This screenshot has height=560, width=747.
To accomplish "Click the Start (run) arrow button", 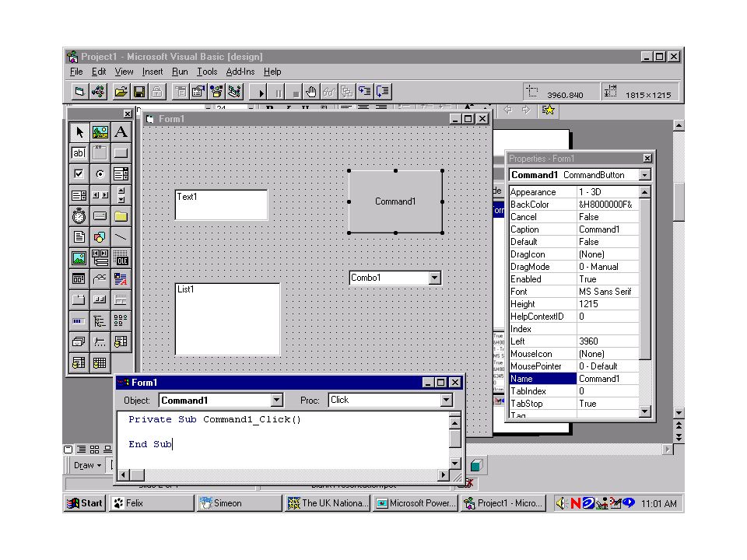I will (260, 92).
